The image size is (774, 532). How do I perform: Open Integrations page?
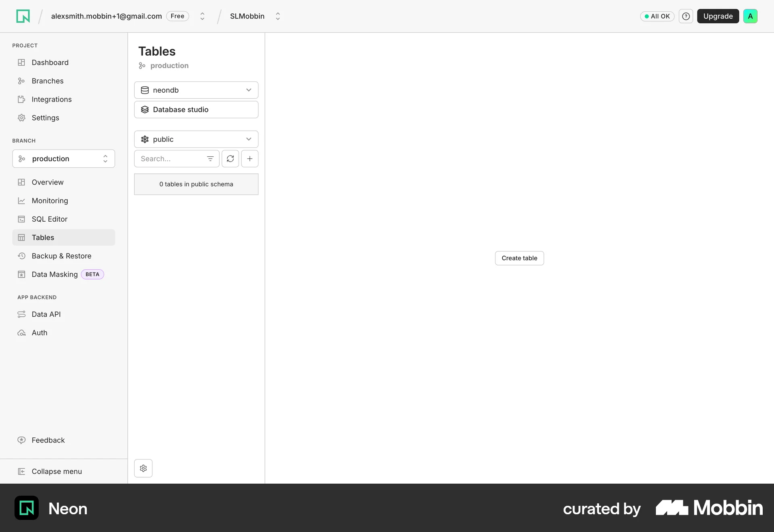pyautogui.click(x=64, y=100)
